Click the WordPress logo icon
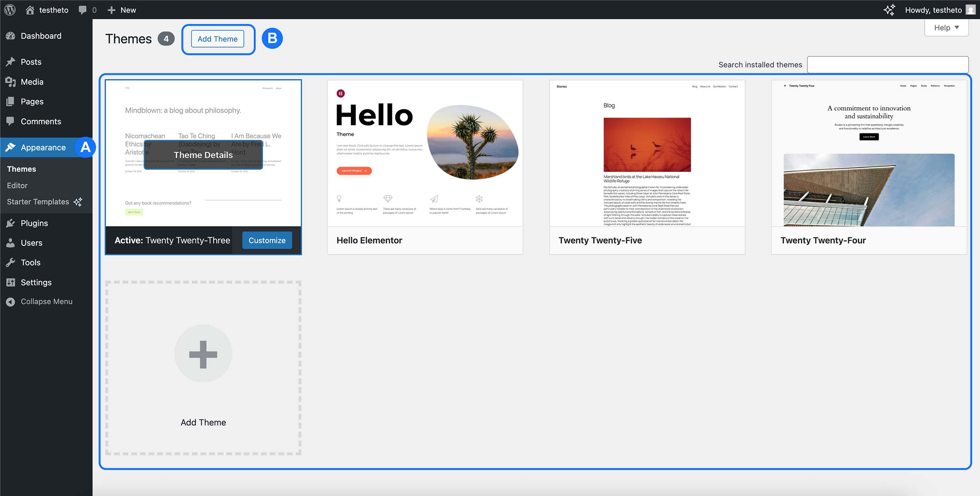The width and height of the screenshot is (980, 496). click(x=10, y=10)
